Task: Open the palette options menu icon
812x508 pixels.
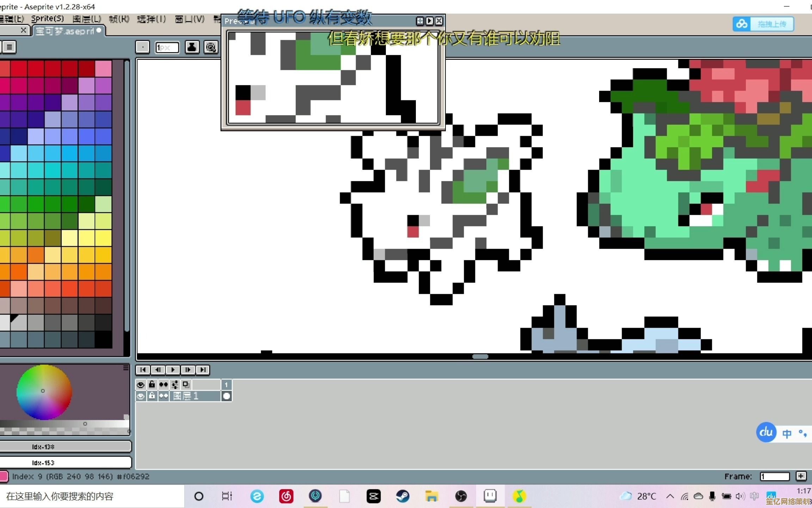Action: [x=10, y=47]
